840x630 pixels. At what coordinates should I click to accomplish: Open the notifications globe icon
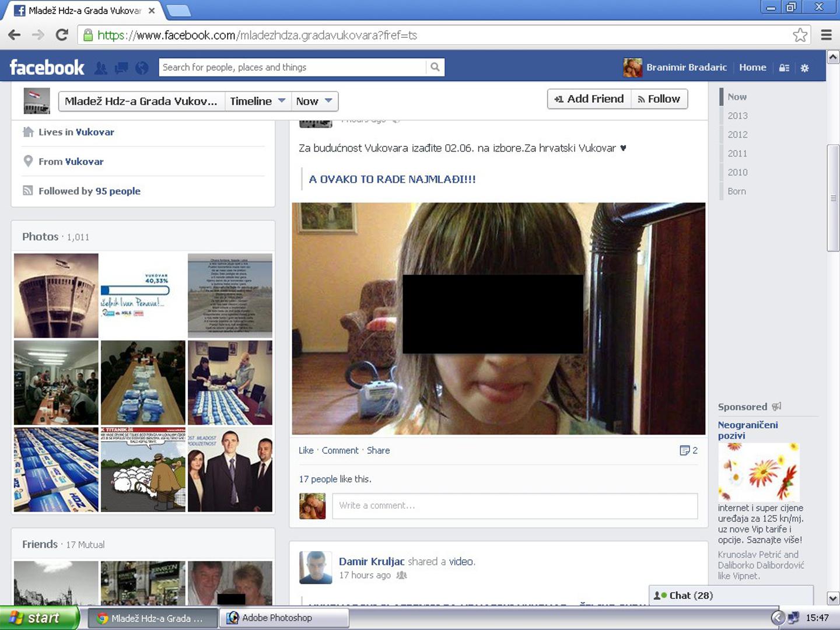click(142, 68)
